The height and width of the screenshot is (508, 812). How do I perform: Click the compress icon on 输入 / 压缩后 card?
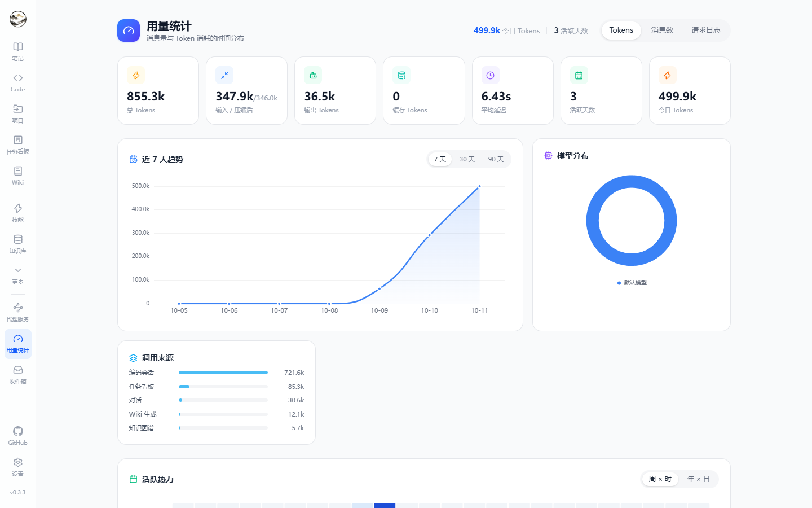pos(224,75)
